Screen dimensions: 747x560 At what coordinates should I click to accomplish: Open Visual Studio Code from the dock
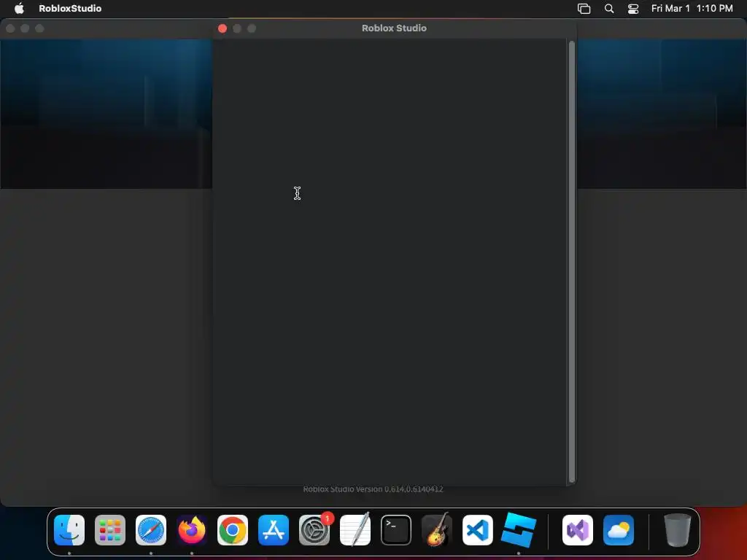pos(477,530)
